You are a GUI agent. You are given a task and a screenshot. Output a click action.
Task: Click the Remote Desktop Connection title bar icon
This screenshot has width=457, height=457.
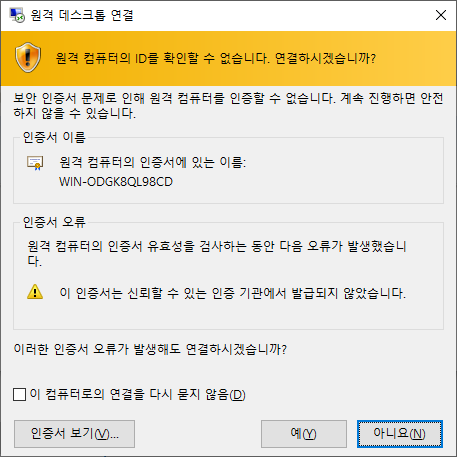[x=17, y=15]
